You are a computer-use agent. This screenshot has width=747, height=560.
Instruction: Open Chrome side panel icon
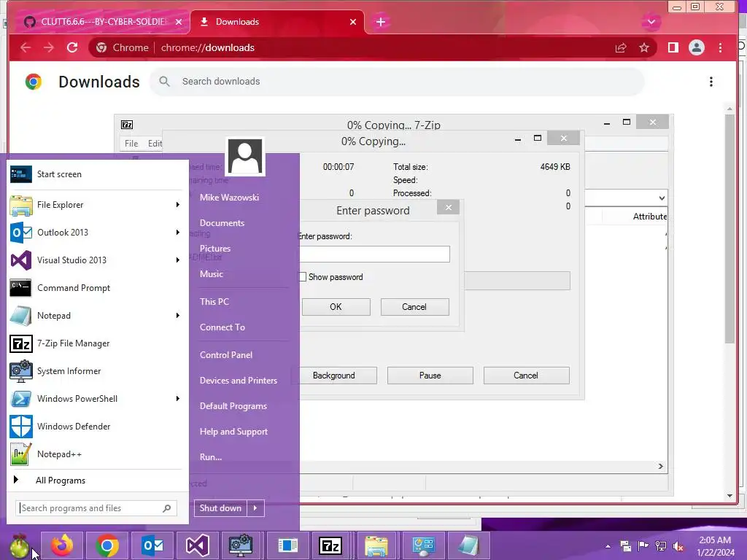pos(673,47)
